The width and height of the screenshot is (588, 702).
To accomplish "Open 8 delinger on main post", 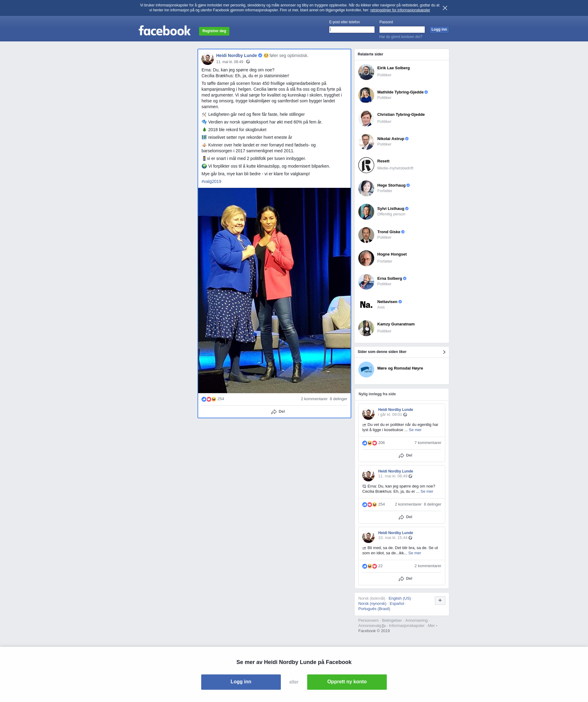I will pos(338,399).
